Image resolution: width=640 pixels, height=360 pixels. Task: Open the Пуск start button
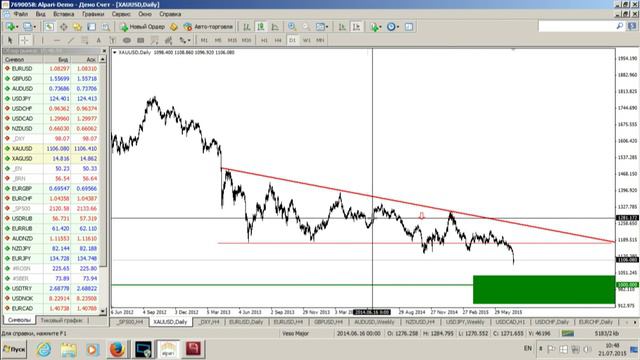[x=14, y=349]
